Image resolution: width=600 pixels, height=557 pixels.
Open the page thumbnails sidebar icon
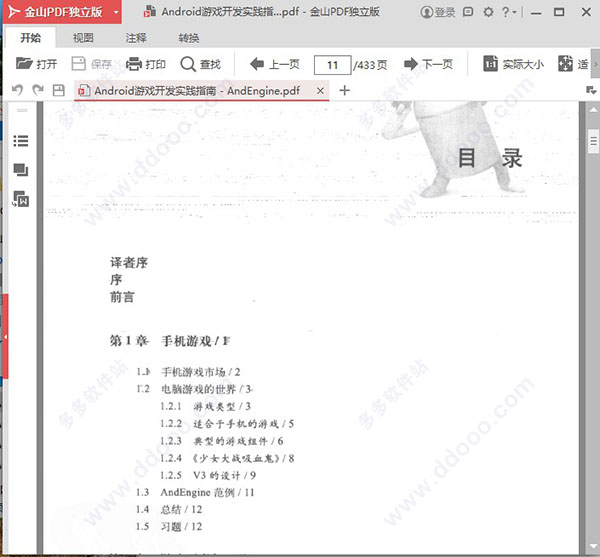tap(21, 169)
